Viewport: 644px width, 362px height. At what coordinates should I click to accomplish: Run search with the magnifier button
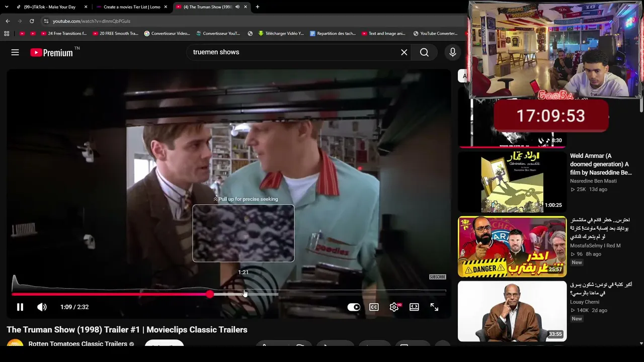pos(424,52)
